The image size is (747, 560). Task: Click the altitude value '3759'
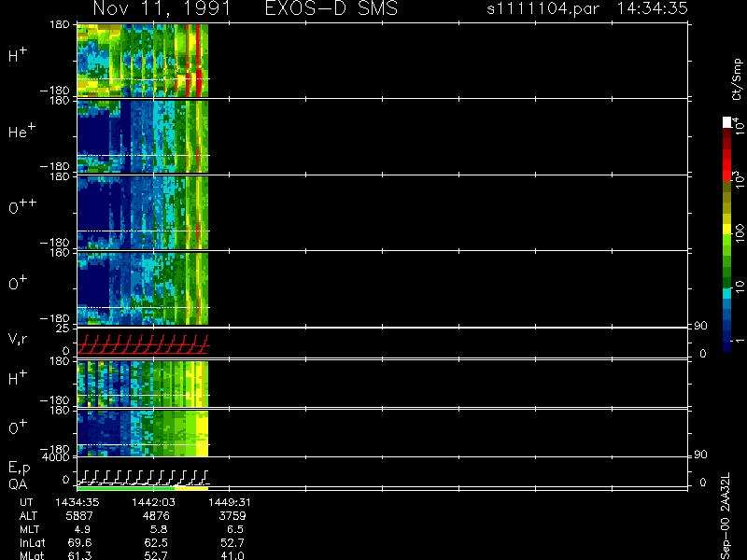pyautogui.click(x=233, y=516)
